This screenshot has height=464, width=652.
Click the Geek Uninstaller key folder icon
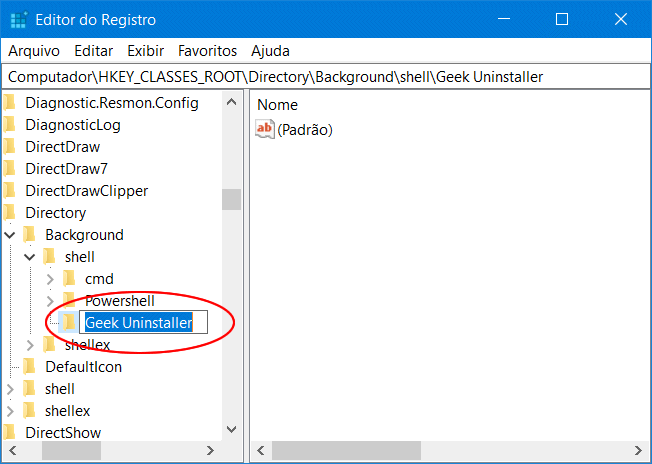[68, 322]
